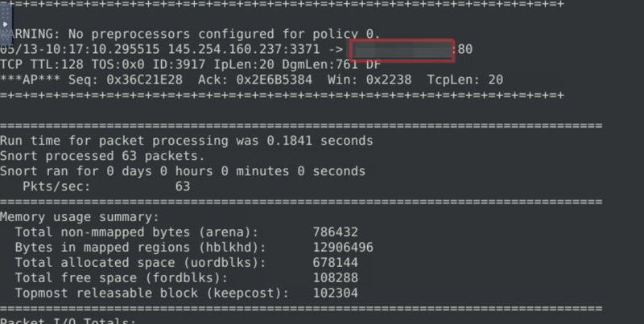Click the Seq value 0x36C21E28
The image size is (644, 324).
145,80
